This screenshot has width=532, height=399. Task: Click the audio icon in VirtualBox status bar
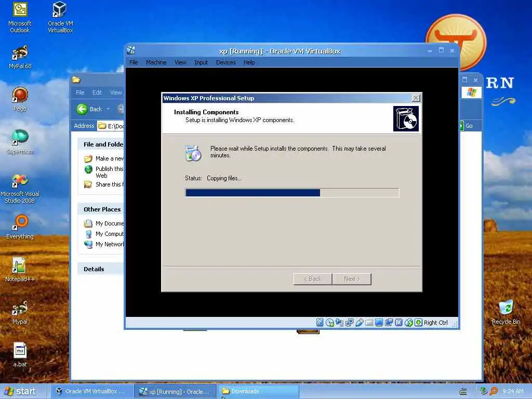[339, 322]
